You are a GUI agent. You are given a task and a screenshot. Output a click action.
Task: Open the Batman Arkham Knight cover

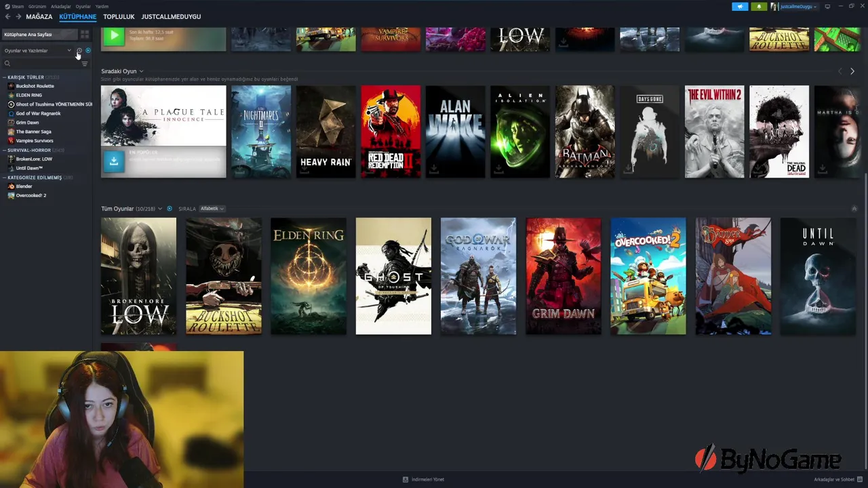coord(585,131)
